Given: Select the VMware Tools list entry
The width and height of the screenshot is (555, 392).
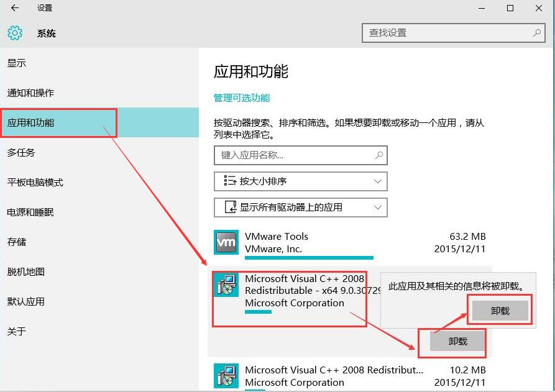Looking at the screenshot, I should [x=350, y=244].
